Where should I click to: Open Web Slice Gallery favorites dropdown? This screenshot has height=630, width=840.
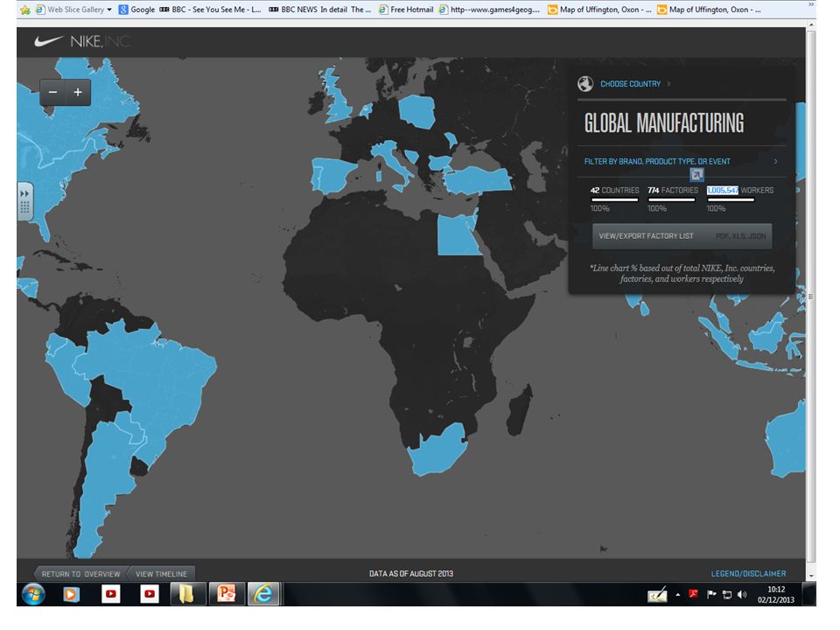73,10
